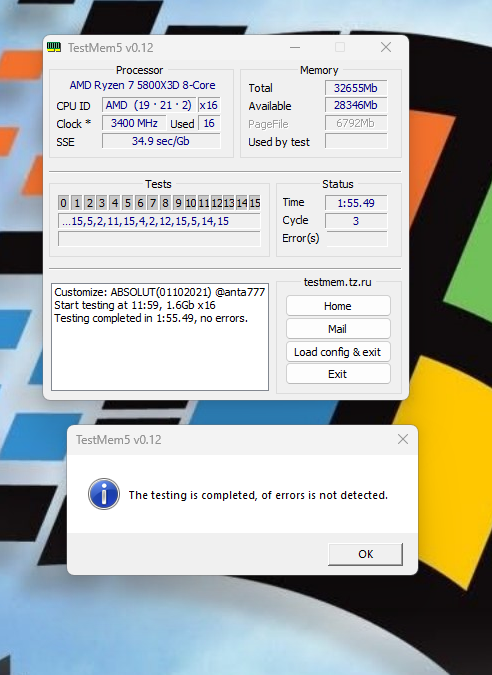Click the test sequence field ...15,5,2,11

[x=159, y=221]
